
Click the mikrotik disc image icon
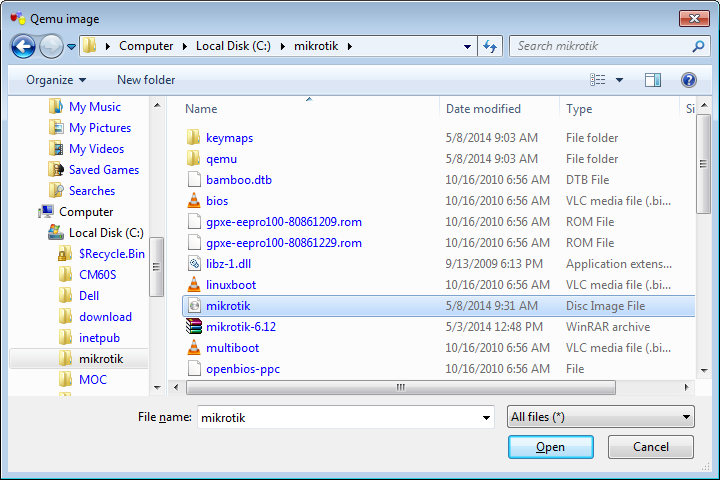pyautogui.click(x=195, y=305)
